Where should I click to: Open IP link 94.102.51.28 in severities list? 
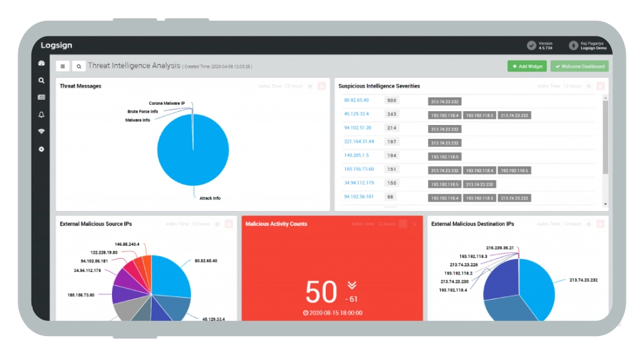click(x=358, y=128)
